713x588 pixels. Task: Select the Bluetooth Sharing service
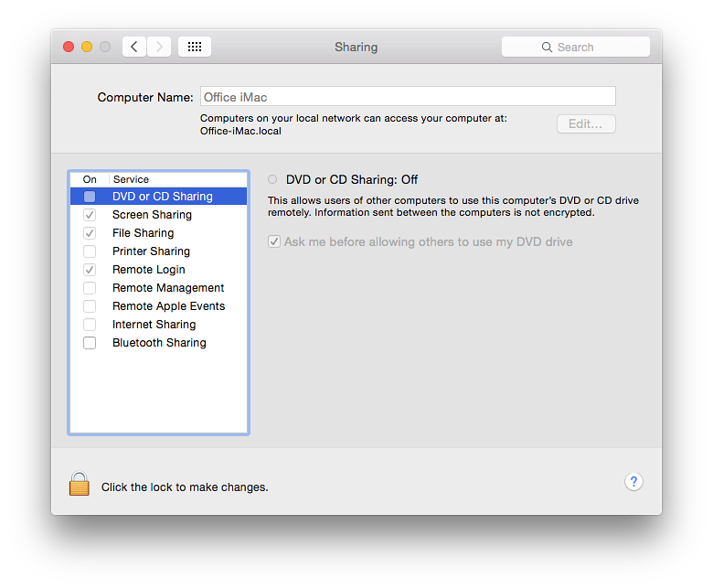(158, 343)
